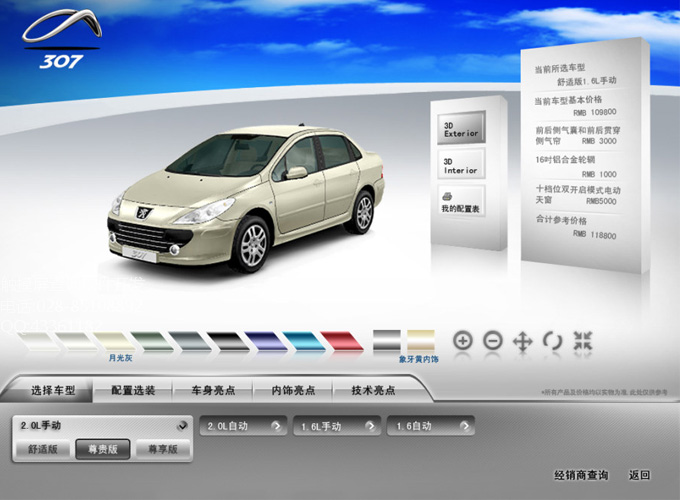The width and height of the screenshot is (680, 500).
Task: Switch to the 配置选装 tab
Action: pos(133,390)
